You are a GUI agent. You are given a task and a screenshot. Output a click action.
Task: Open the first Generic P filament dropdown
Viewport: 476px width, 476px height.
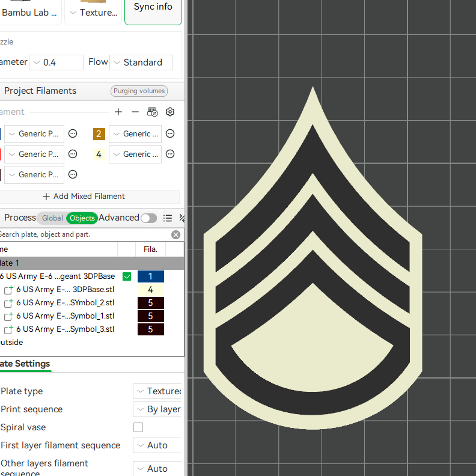(34, 134)
